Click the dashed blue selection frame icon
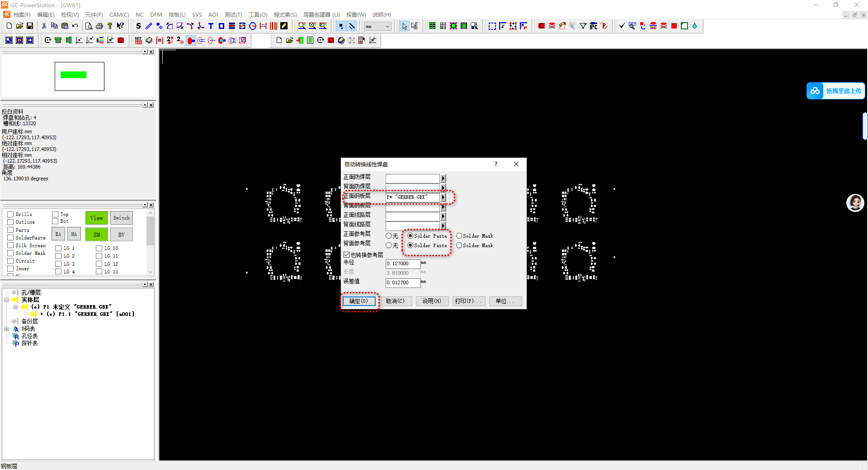 point(492,26)
